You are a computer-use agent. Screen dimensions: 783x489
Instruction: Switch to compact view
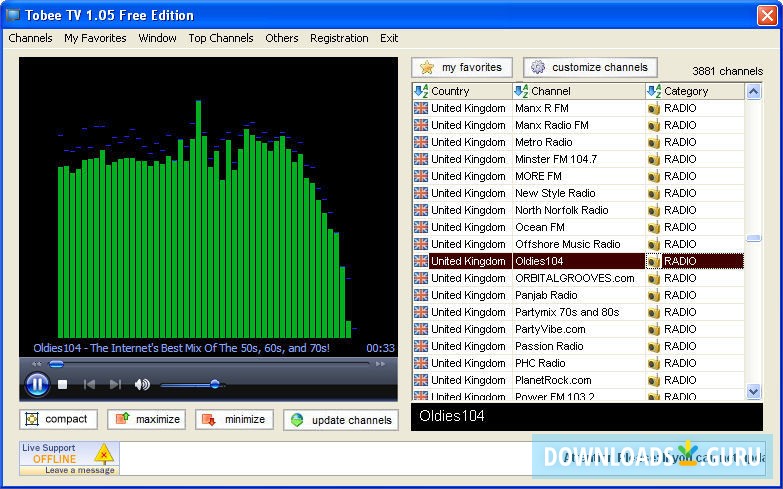(x=58, y=420)
